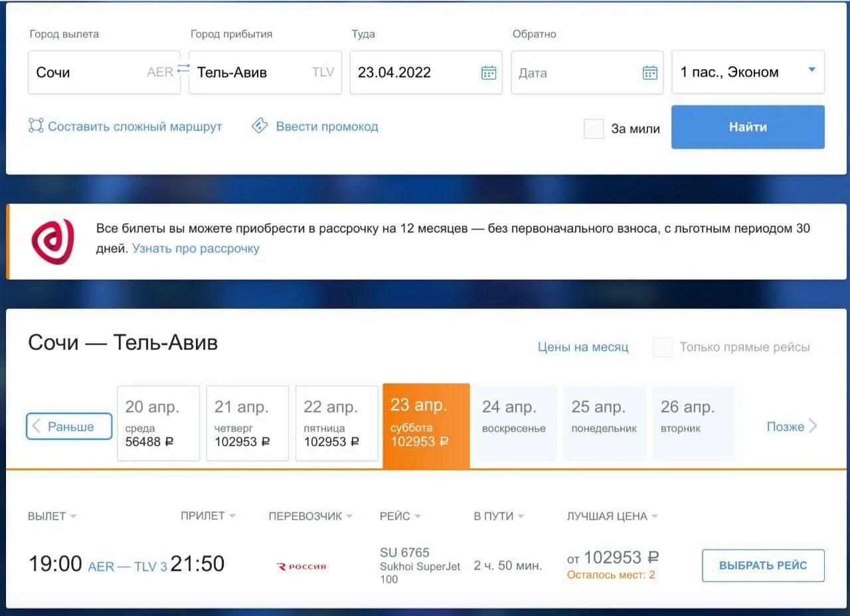Viewport: 850px width, 616px height.
Task: Open the 1 пас., Эконом dropdown
Action: 748,72
